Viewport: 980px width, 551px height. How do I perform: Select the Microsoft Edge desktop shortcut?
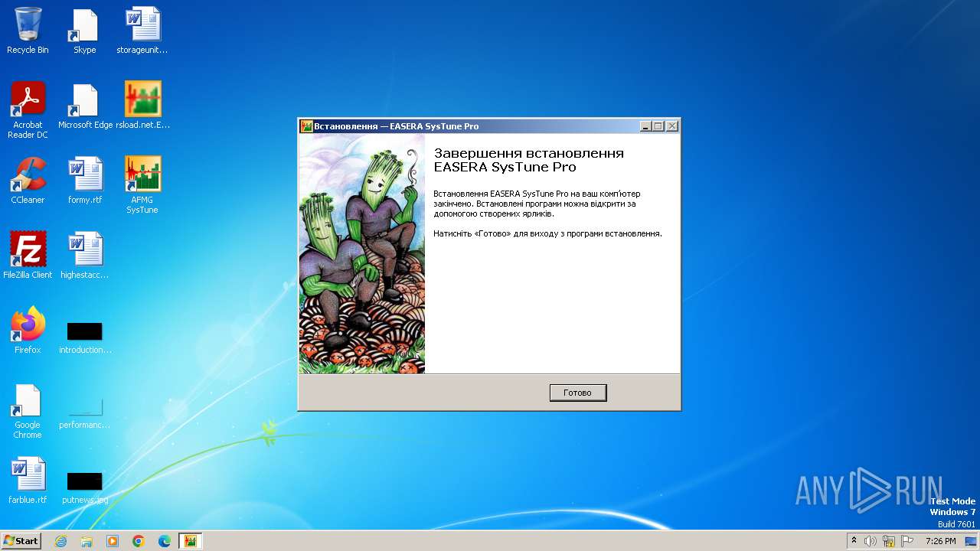(85, 106)
